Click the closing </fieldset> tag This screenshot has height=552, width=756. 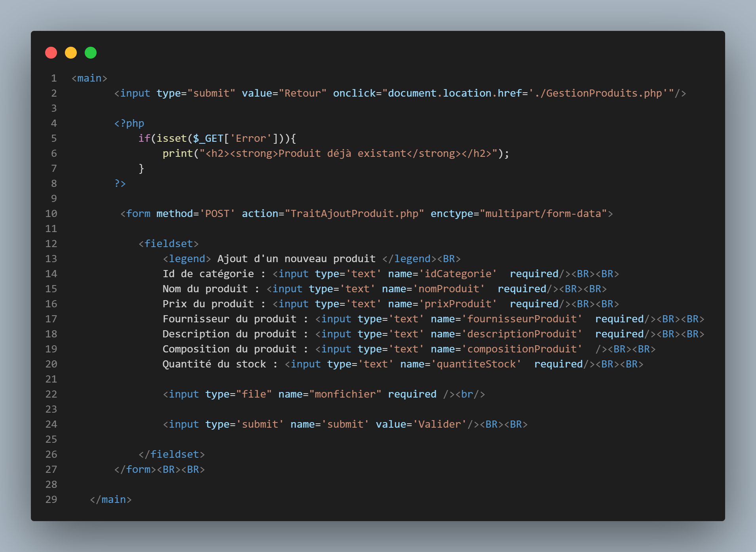172,455
